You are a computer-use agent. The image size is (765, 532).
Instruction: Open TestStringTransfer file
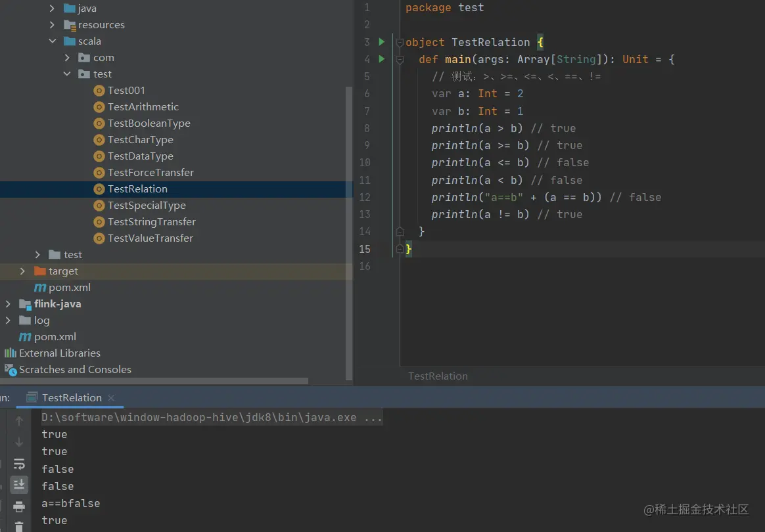point(152,222)
